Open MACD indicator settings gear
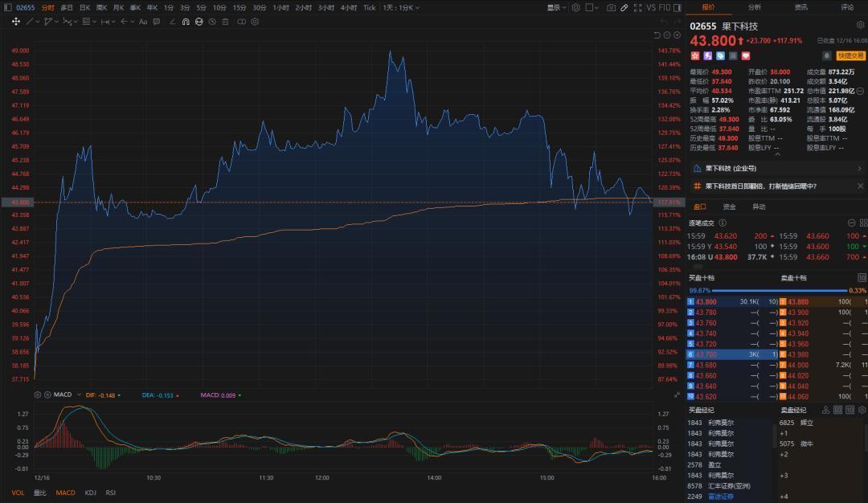 (x=38, y=395)
